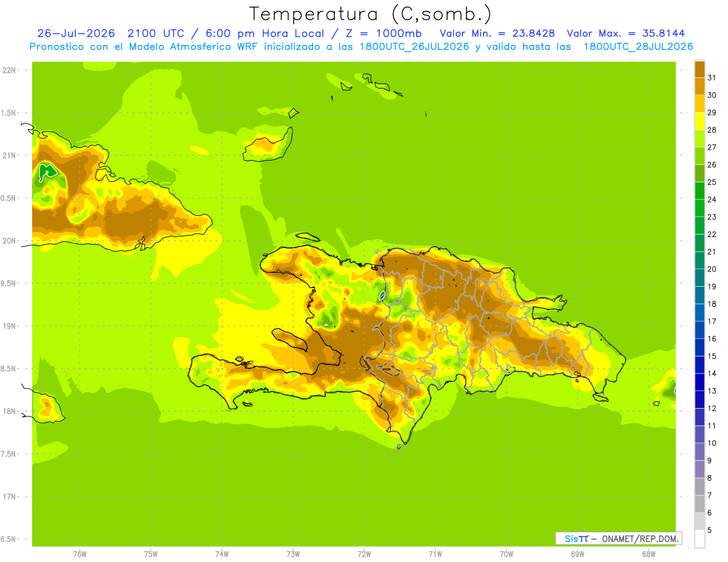Click the colorbar label "15"

[x=712, y=356]
